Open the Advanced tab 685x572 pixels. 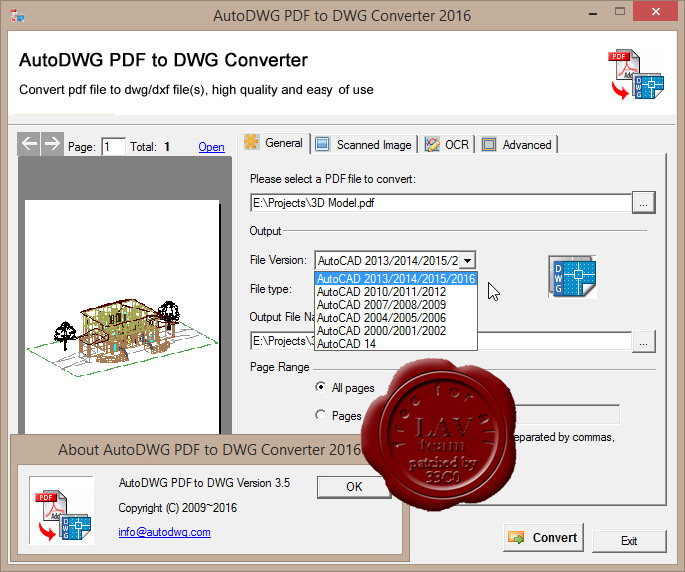[517, 145]
